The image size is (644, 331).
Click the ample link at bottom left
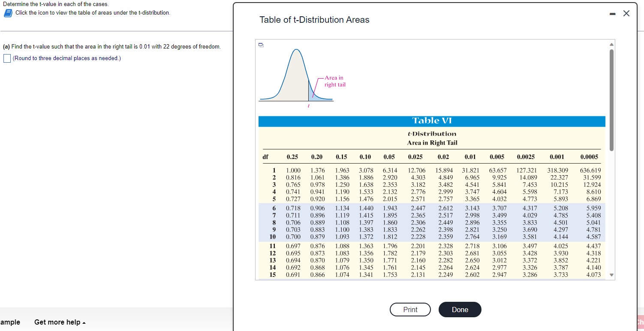click(x=10, y=322)
